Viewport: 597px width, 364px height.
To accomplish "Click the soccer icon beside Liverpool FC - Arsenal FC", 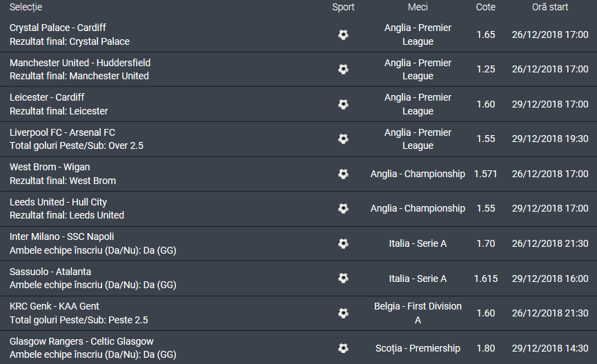I will [x=343, y=139].
